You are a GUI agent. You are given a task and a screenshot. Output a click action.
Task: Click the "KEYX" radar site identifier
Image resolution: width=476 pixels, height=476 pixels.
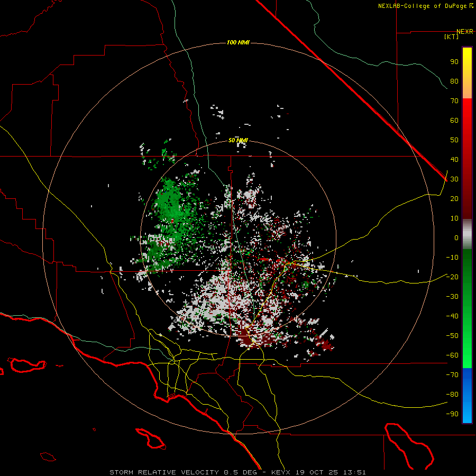pyautogui.click(x=281, y=472)
